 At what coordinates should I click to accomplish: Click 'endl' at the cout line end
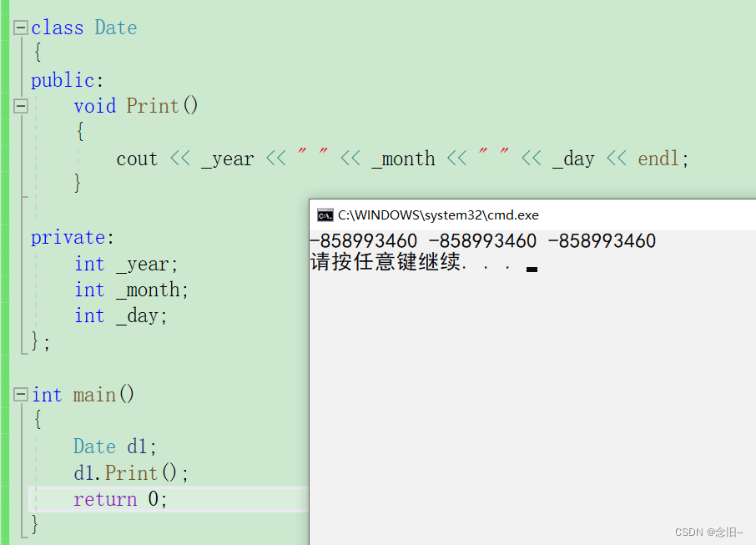pyautogui.click(x=658, y=159)
